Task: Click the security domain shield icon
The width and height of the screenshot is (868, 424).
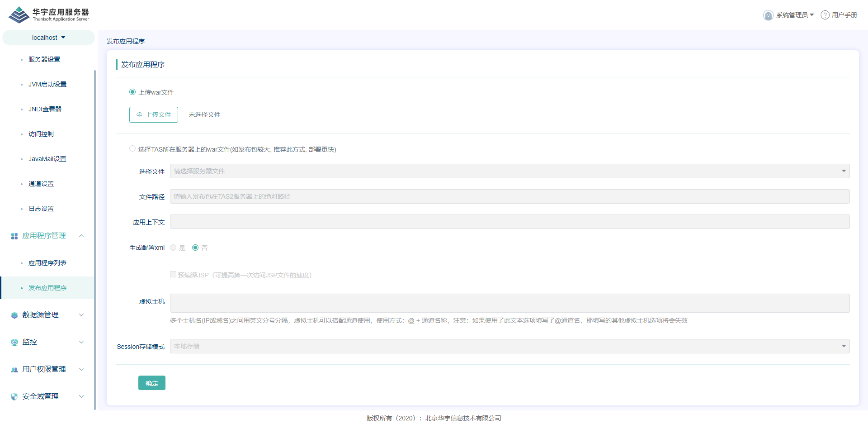Action: pyautogui.click(x=14, y=397)
